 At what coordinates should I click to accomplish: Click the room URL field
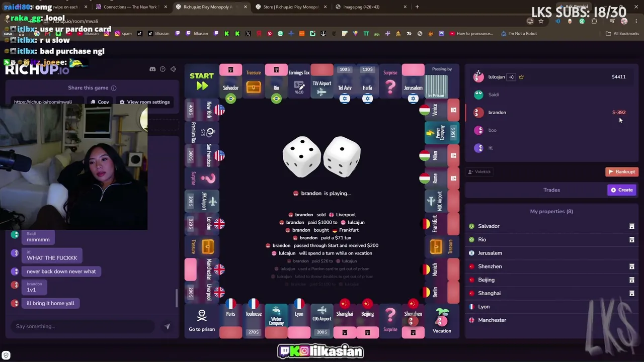point(49,102)
